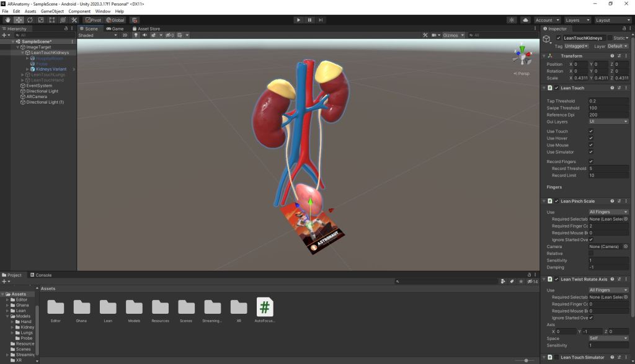Toggle the 2D view mode button
The height and width of the screenshot is (364, 635).
[x=125, y=35]
